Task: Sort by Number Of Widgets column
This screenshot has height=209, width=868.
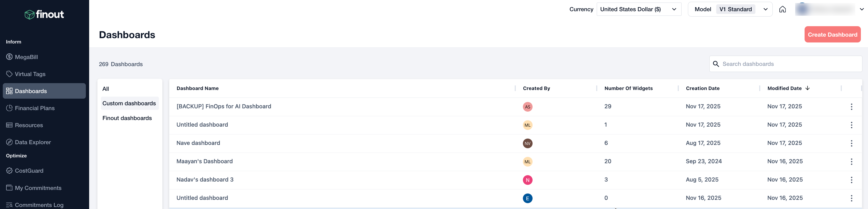Action: 628,88
